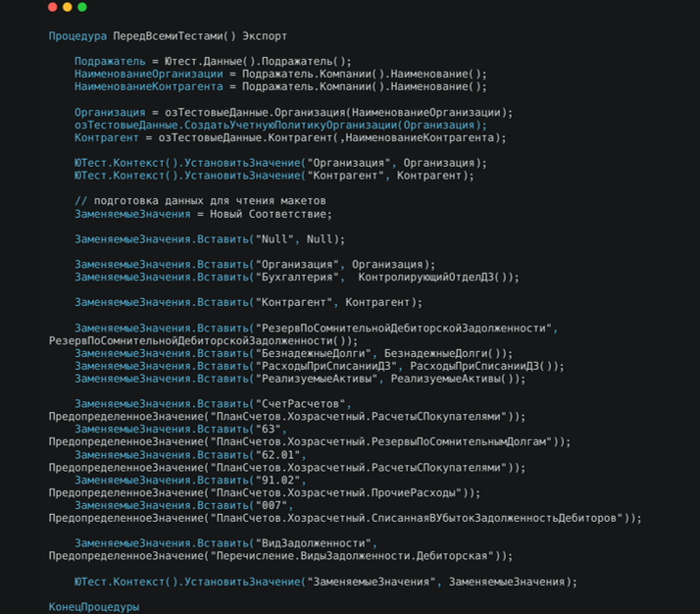This screenshot has height=614, width=700.
Task: Click the procedure name "ПередВсемиТестами()"
Action: [175, 36]
